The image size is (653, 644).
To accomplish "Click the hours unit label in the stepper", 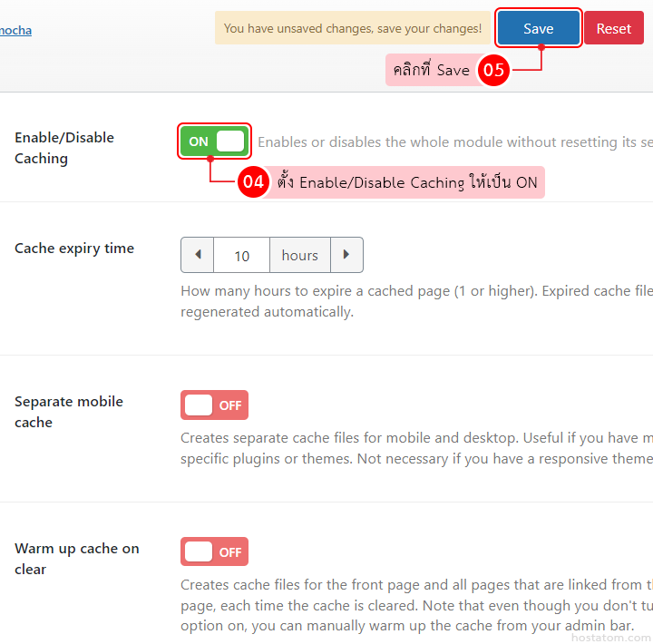I will point(299,256).
